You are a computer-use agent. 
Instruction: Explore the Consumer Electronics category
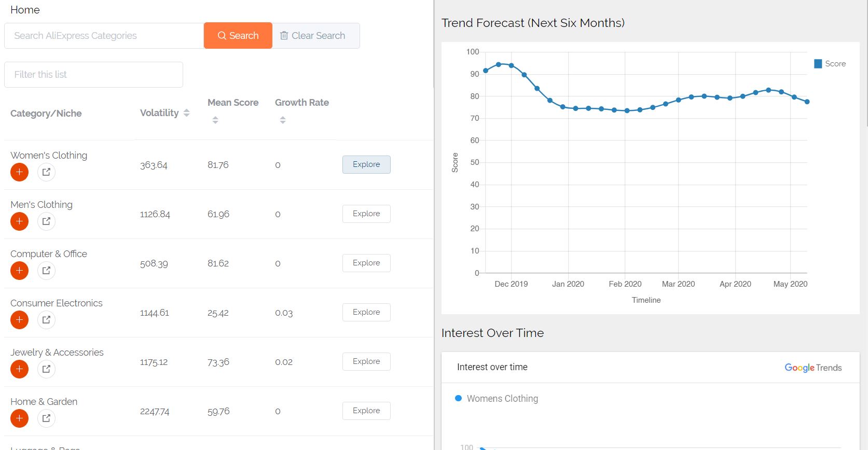click(x=366, y=312)
